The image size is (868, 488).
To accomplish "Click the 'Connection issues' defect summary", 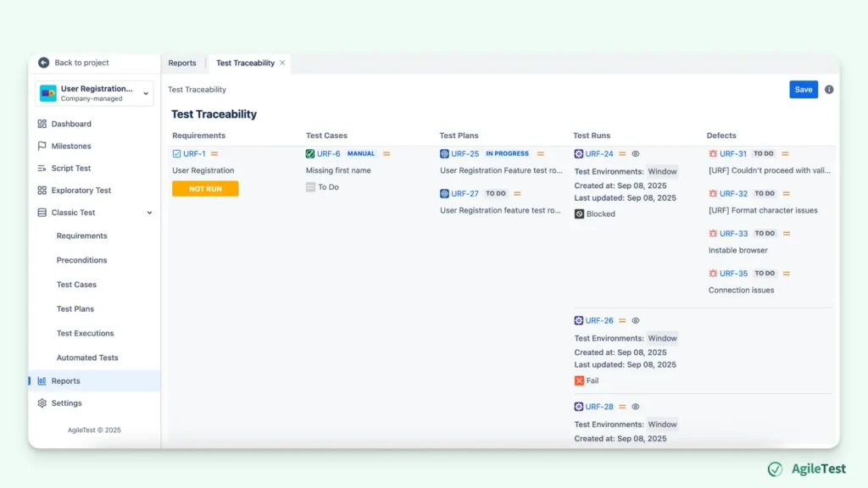I will pos(741,290).
